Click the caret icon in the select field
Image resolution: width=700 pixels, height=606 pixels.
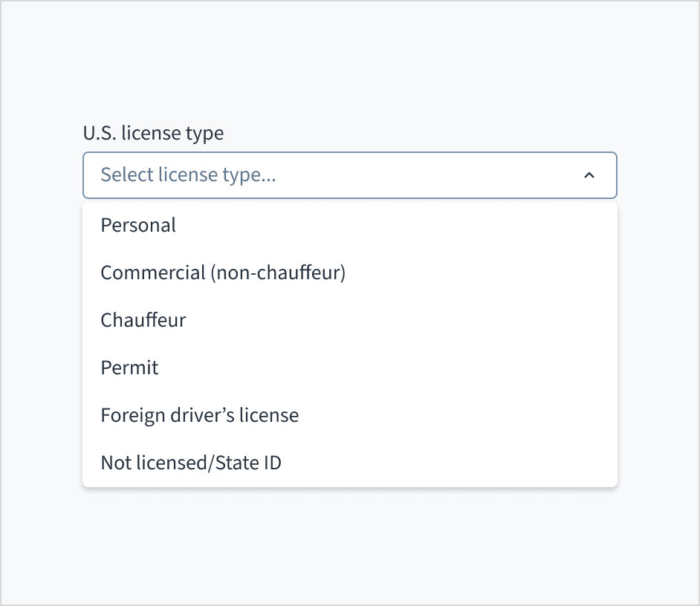tap(589, 175)
